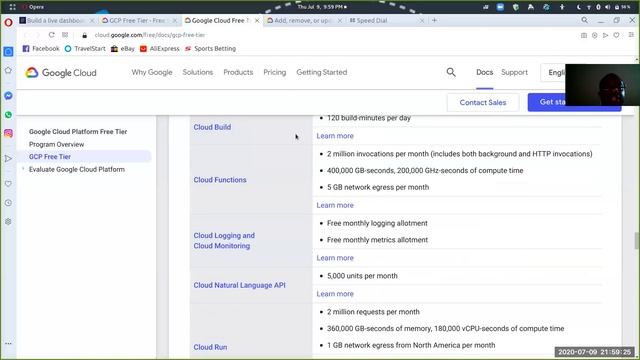This screenshot has width=640, height=360.
Task: Bookmark page with address bar heart icon
Action: pos(616,36)
